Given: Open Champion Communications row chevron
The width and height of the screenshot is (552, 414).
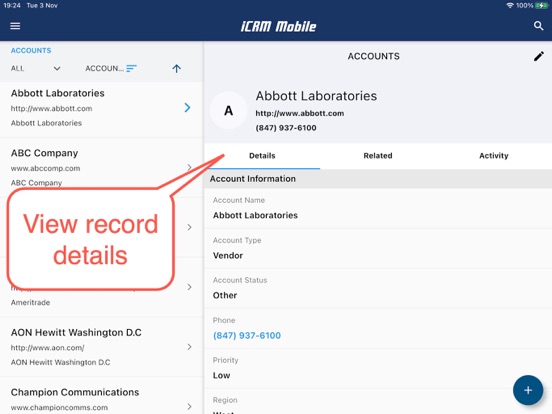Looking at the screenshot, I should (x=189, y=406).
